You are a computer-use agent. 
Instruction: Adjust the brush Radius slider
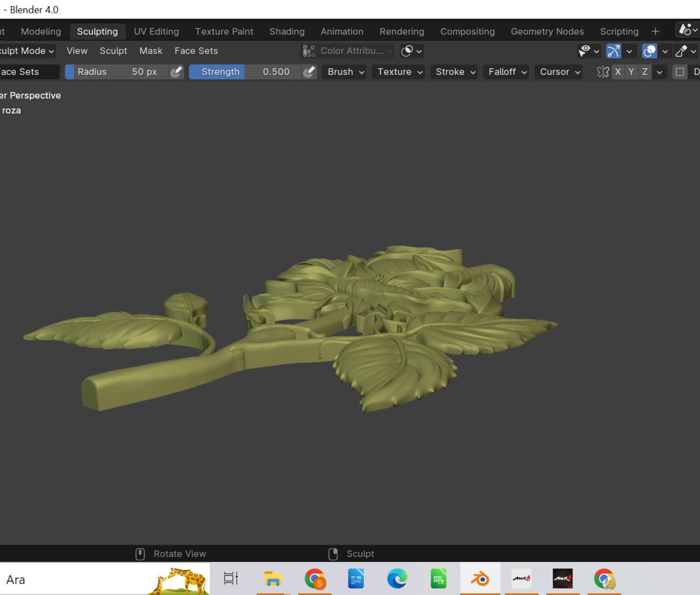point(116,72)
